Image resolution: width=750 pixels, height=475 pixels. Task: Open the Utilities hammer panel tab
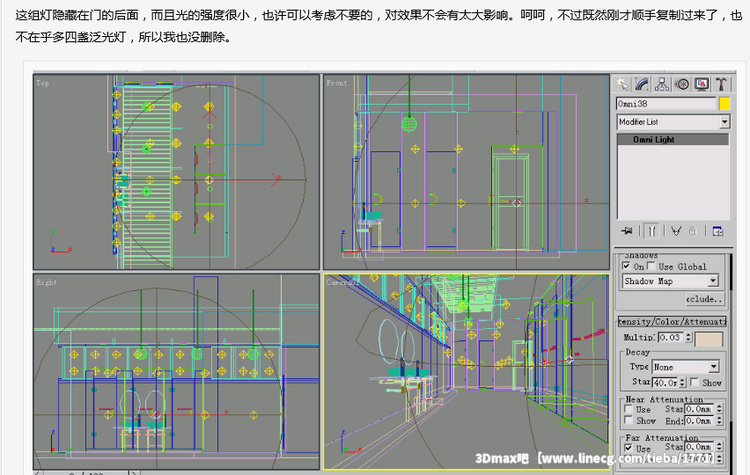pyautogui.click(x=721, y=85)
